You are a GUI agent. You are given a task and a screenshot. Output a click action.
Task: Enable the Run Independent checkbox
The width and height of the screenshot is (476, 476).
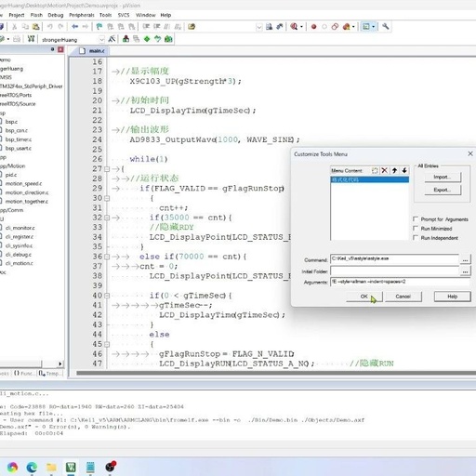point(416,238)
